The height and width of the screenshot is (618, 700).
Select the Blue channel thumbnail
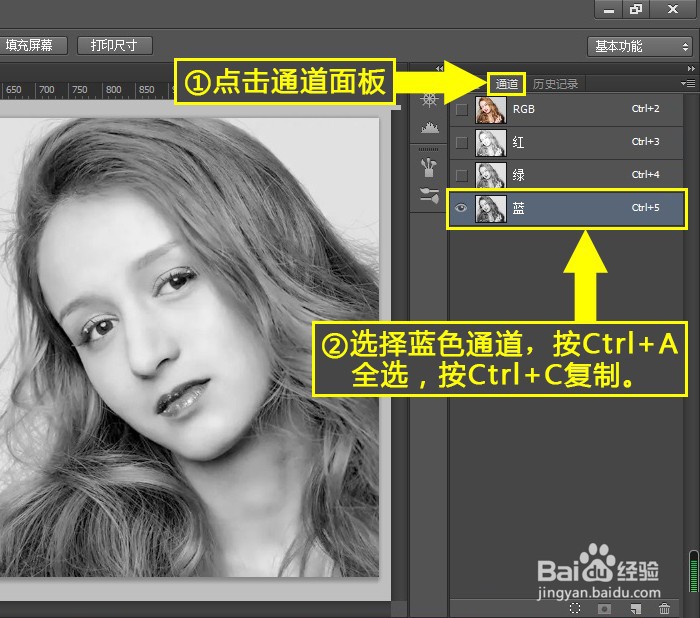coord(491,209)
